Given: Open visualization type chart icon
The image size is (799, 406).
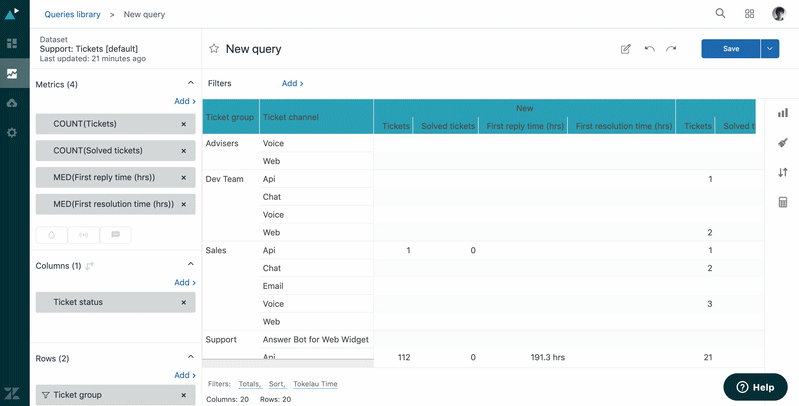Looking at the screenshot, I should pos(783,113).
